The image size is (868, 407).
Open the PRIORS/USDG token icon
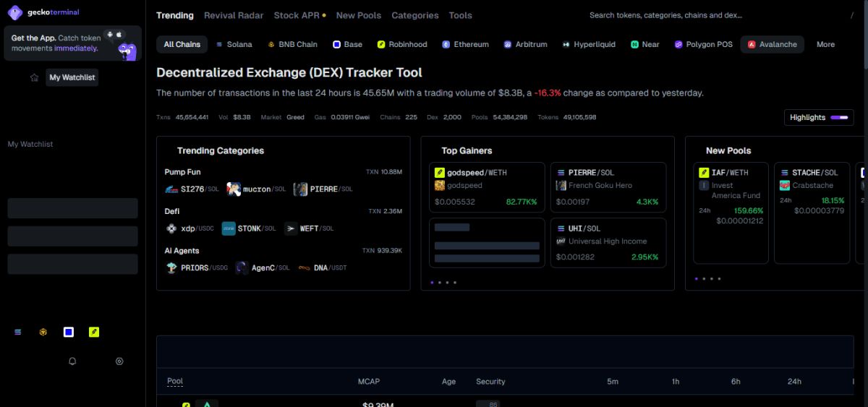171,267
